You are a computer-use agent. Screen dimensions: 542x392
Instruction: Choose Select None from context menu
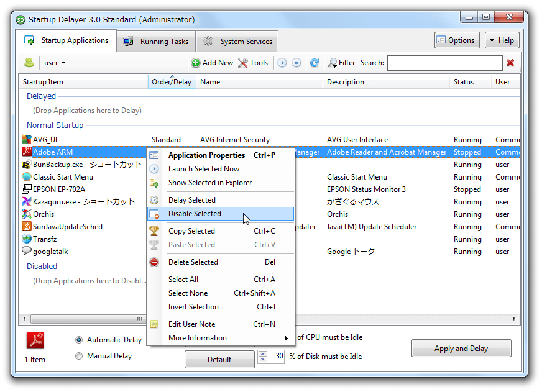(x=221, y=293)
